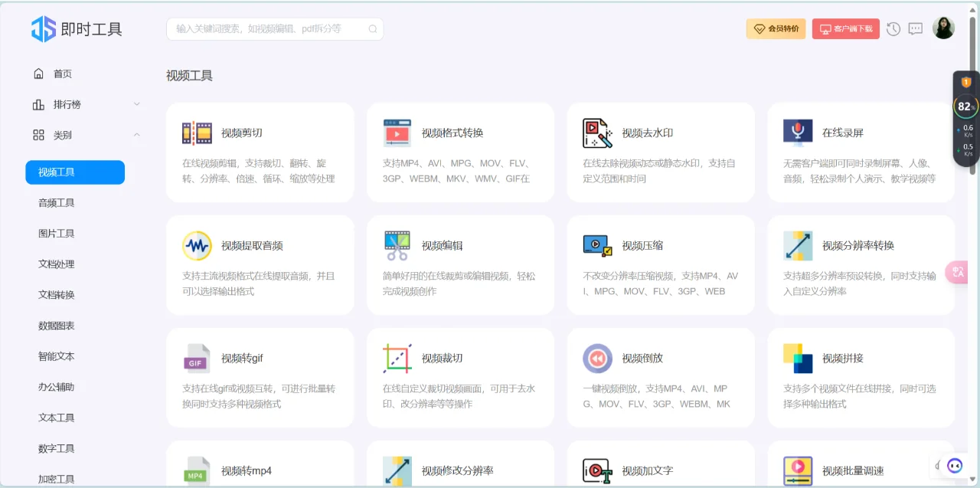
Task: Open the 在线录屏 microphone icon
Action: click(798, 133)
